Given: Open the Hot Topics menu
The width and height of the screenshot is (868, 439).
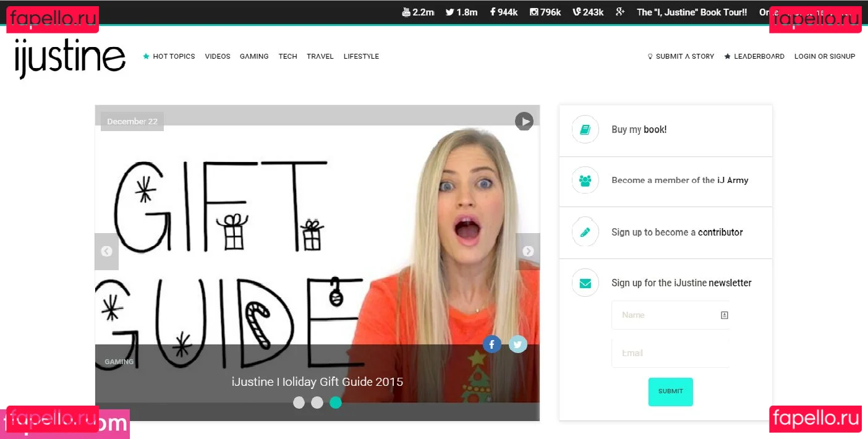Looking at the screenshot, I should (x=174, y=56).
